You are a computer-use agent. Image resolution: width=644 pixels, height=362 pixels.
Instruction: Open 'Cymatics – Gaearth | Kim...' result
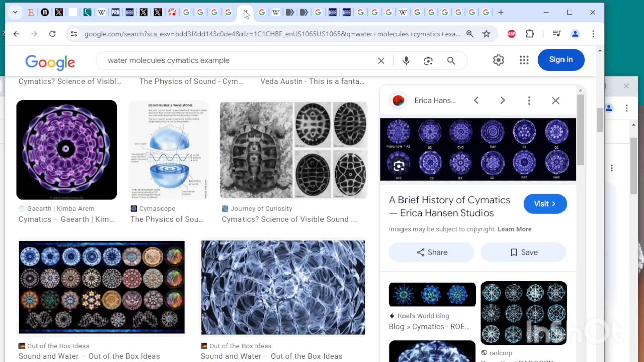[x=66, y=219]
